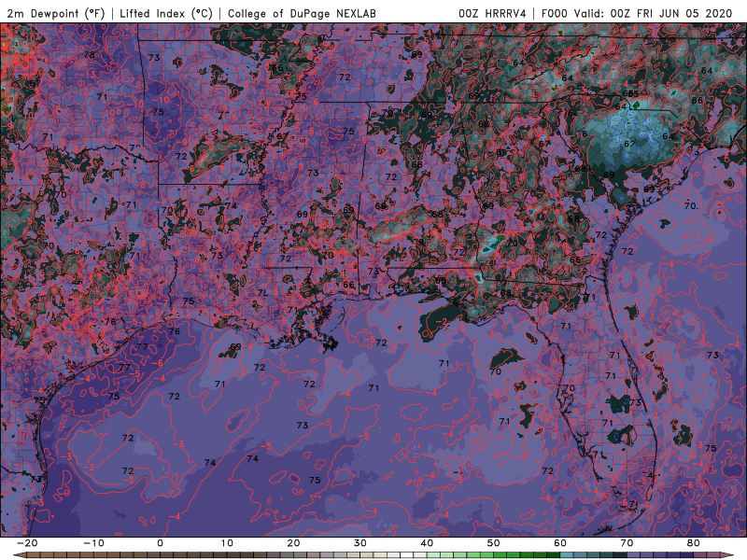The height and width of the screenshot is (560, 747).
Task: Click the 30 label on the color scale
Action: [360, 543]
